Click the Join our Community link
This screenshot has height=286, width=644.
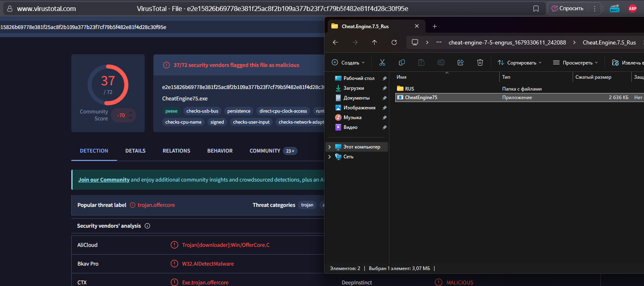(104, 180)
